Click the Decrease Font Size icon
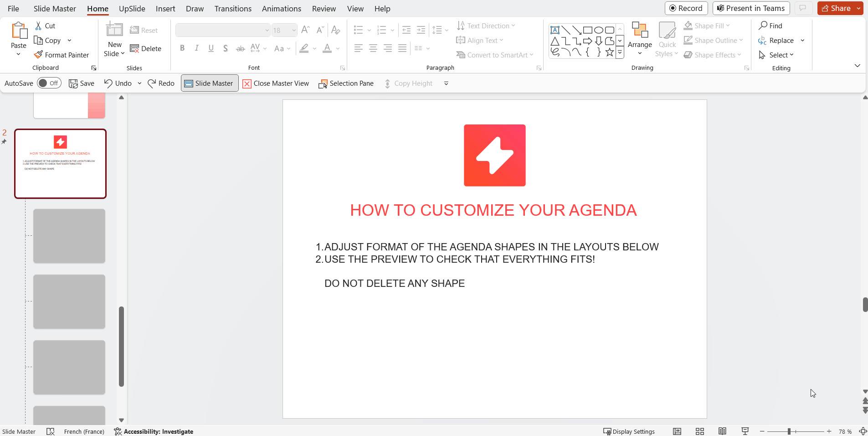The height and width of the screenshot is (436, 868). [320, 30]
